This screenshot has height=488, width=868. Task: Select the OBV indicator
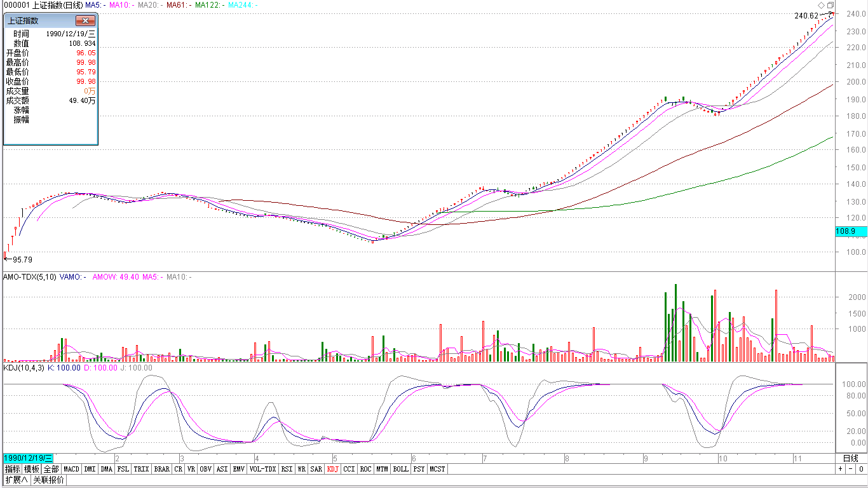(206, 469)
